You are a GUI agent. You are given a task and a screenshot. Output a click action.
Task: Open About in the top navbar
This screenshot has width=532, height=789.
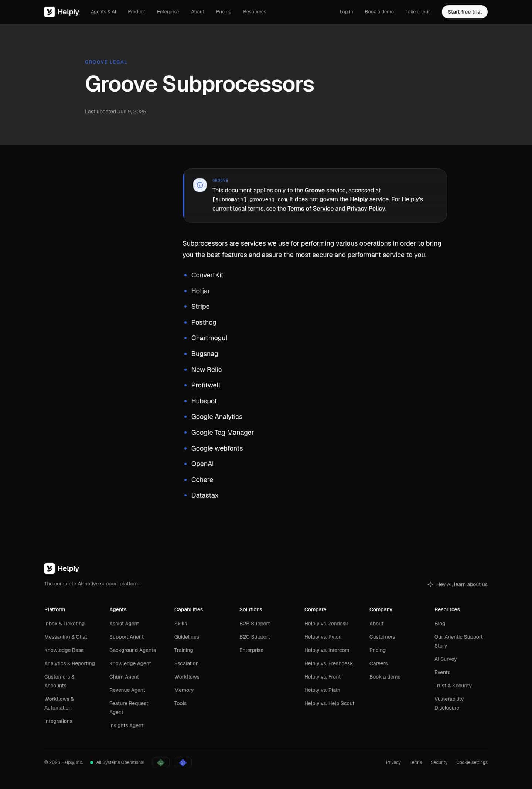coord(198,12)
